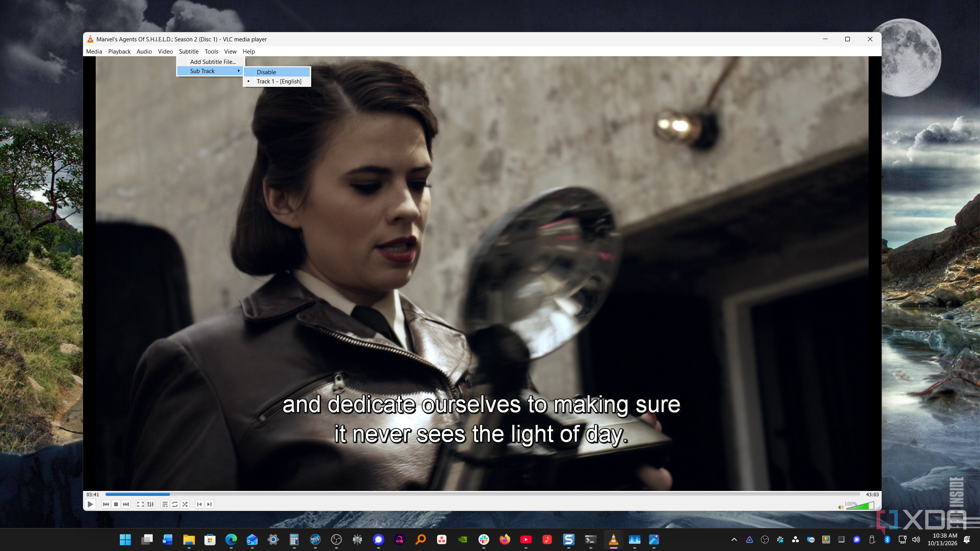Image resolution: width=980 pixels, height=551 pixels.
Task: Launch MKV tool from the taskbar
Action: click(315, 540)
